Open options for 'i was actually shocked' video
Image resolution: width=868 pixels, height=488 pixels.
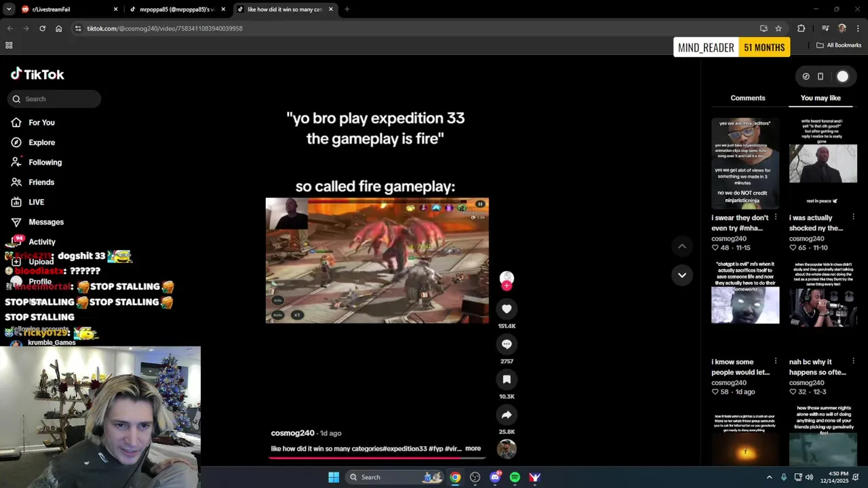[x=853, y=217]
